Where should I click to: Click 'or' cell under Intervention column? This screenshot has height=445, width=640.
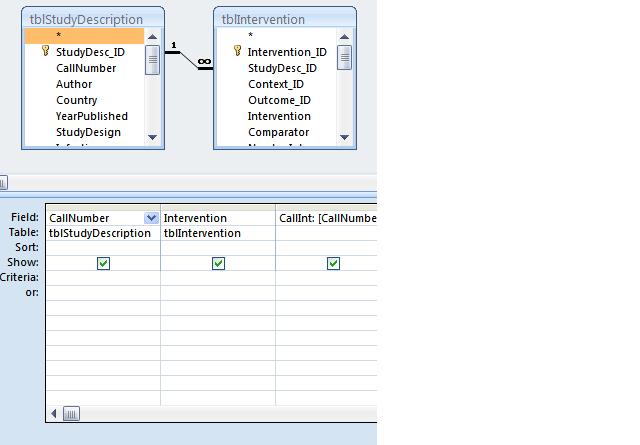(x=218, y=293)
